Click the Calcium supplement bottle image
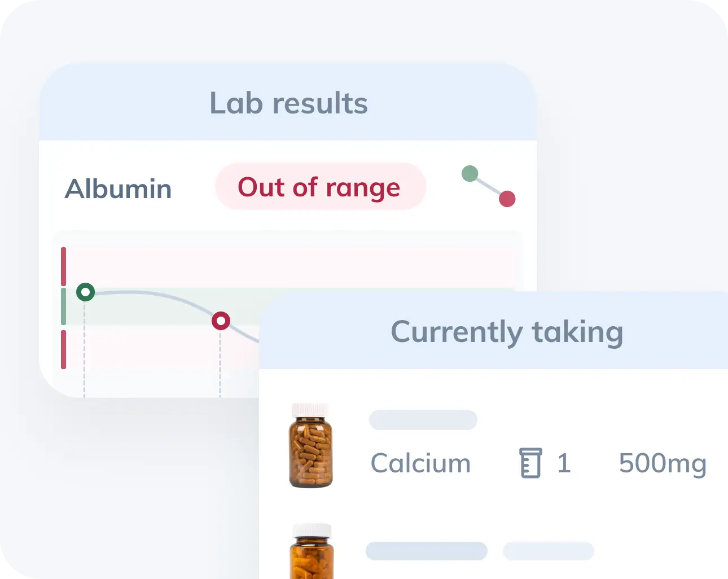This screenshot has width=728, height=579. (x=310, y=445)
